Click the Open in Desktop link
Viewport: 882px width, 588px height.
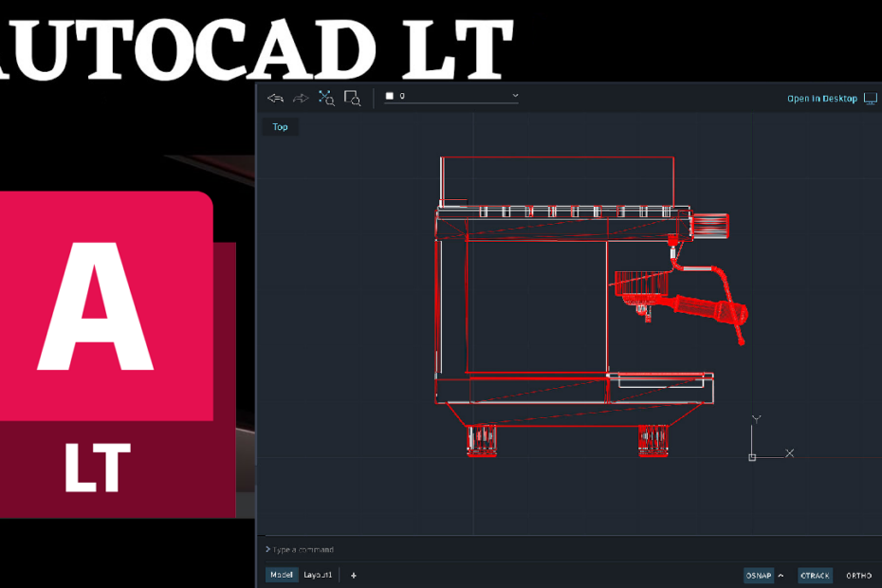coord(822,99)
